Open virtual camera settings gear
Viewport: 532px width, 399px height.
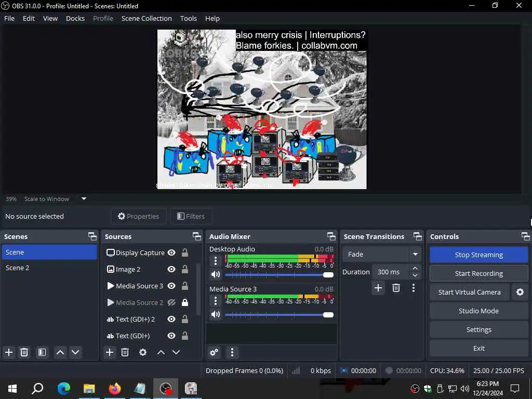(x=520, y=292)
